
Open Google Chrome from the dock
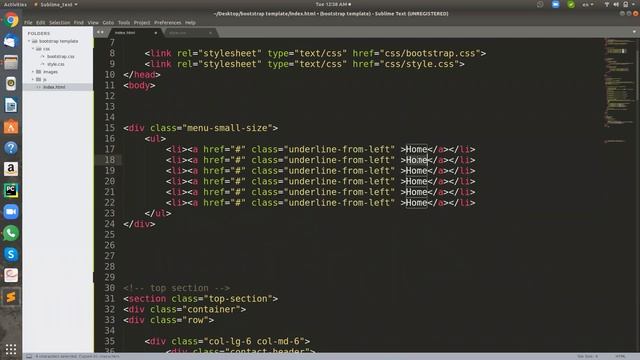click(11, 20)
